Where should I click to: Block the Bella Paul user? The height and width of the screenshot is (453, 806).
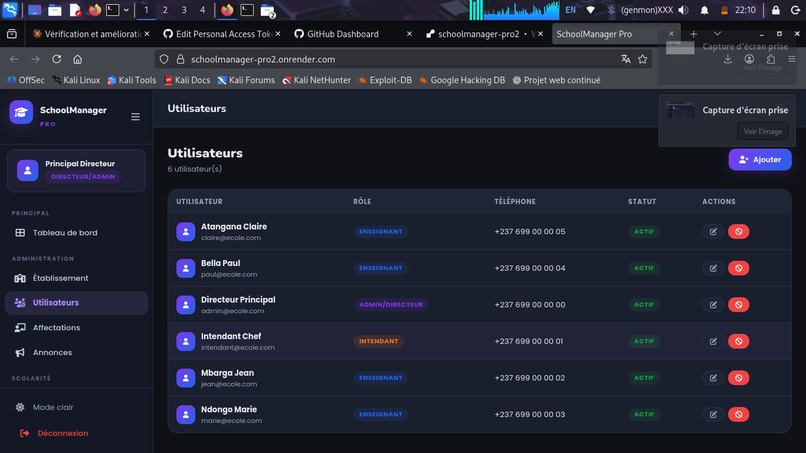738,268
